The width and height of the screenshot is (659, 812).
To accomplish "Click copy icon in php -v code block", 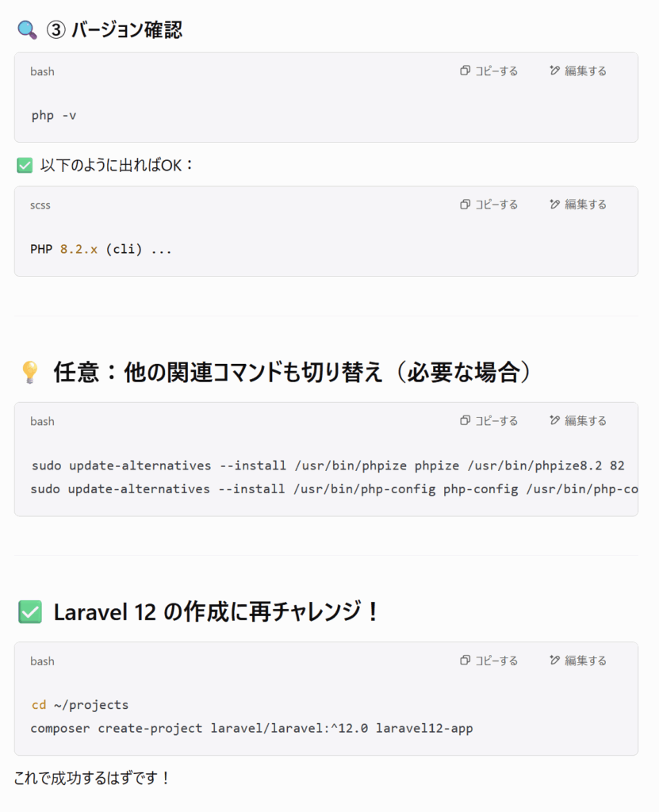I will click(x=465, y=71).
